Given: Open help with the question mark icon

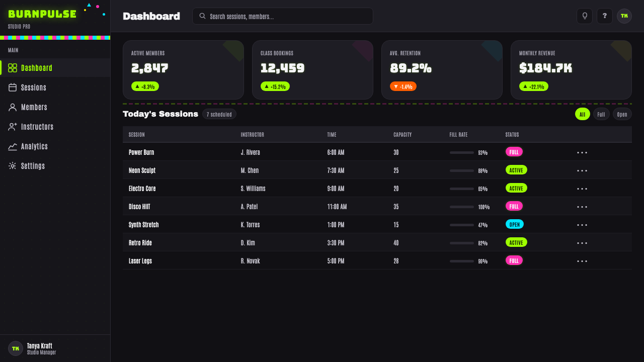Looking at the screenshot, I should 605,16.
